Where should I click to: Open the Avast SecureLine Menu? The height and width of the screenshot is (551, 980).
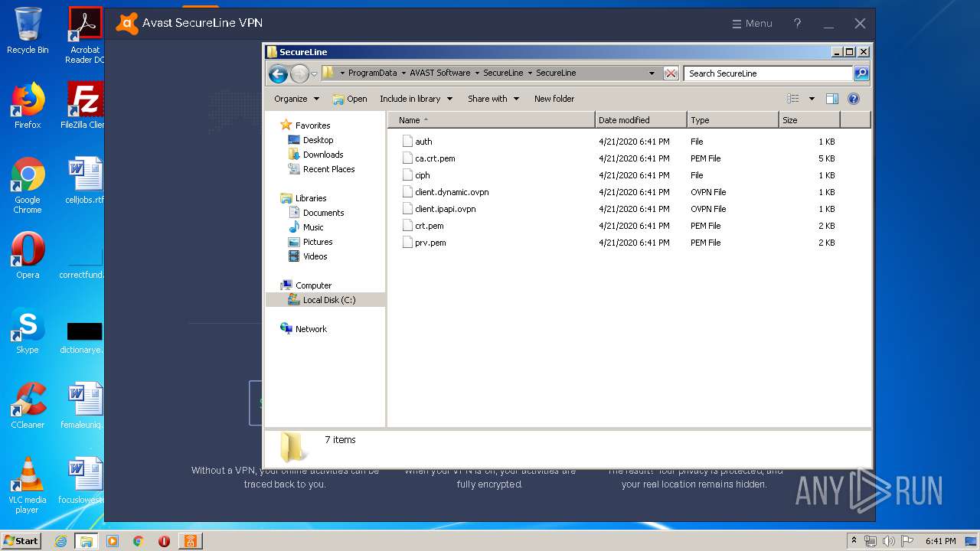752,24
